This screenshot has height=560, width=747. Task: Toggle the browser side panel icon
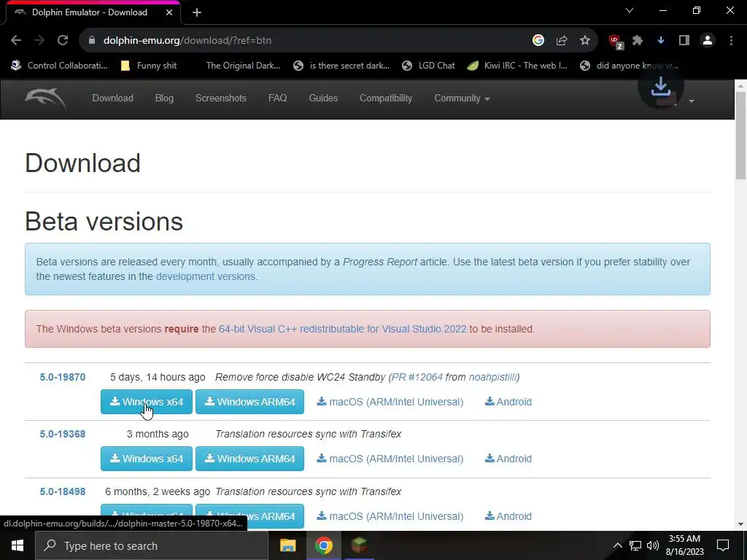click(684, 41)
